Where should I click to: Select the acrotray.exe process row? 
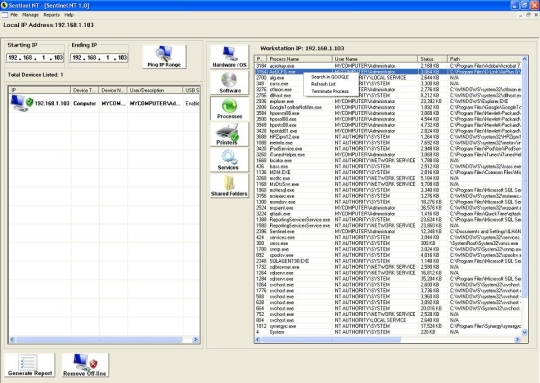[x=388, y=65]
